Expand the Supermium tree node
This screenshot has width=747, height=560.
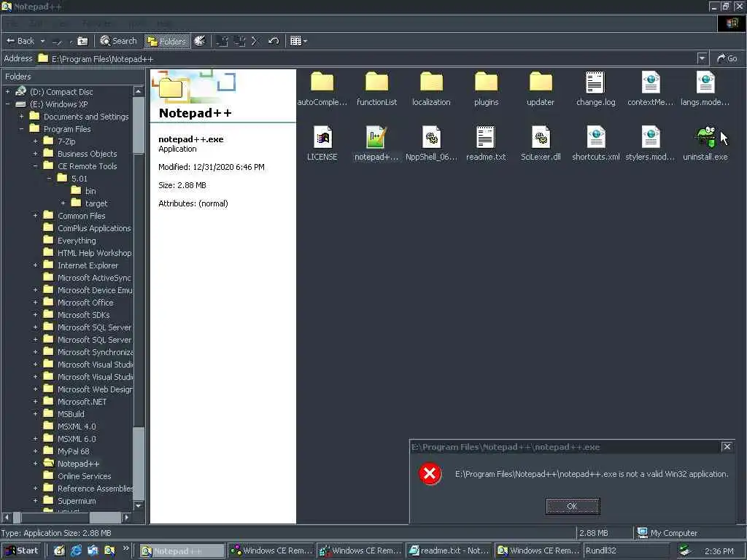(x=35, y=500)
